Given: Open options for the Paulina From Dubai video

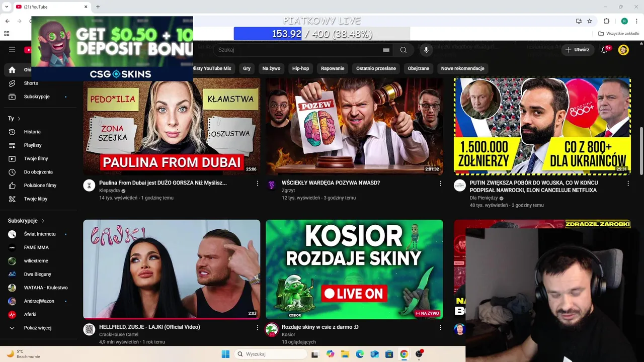Looking at the screenshot, I should point(258,184).
